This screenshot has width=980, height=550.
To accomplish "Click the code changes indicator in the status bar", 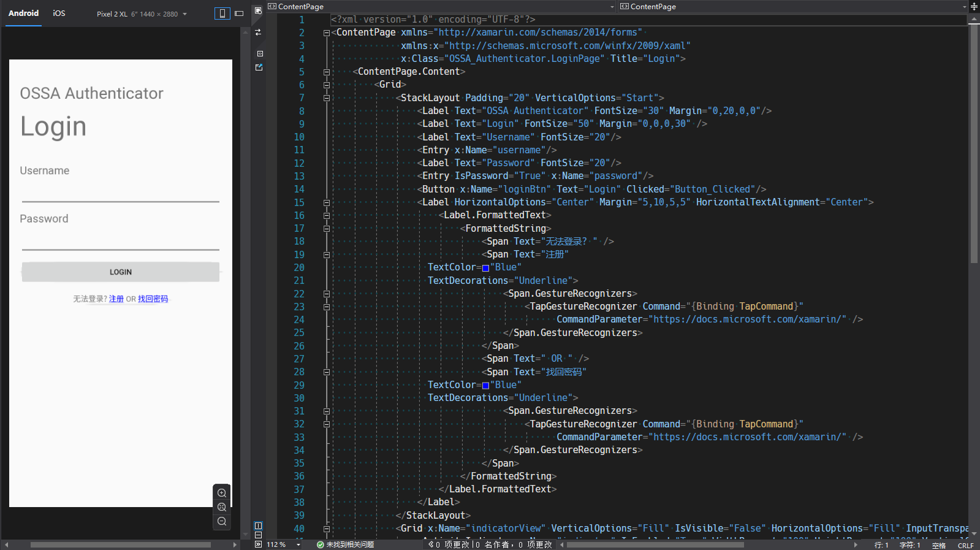I will 490,544.
